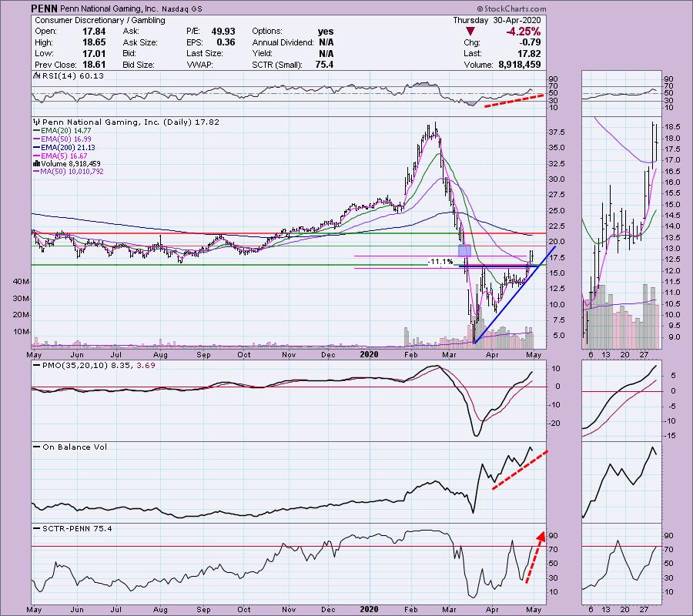This screenshot has height=616, width=693.
Task: Click the SCTR-PENN 75.4 panel label
Action: (77, 528)
